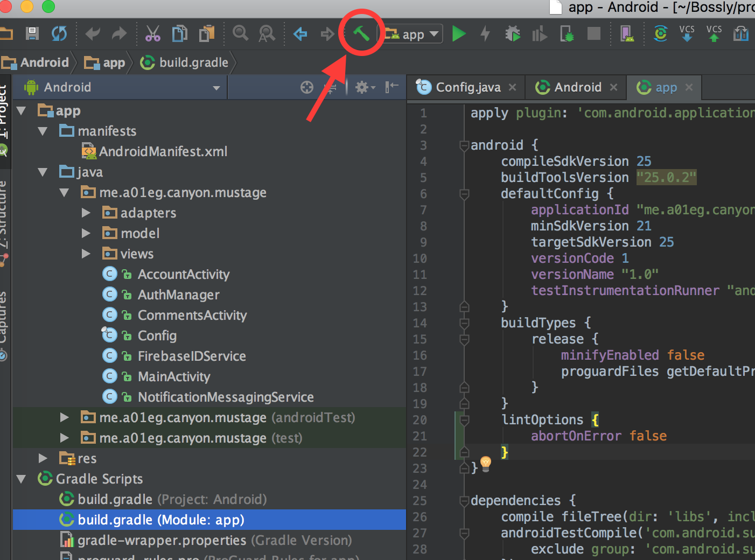Open the Android project view dropdown
Screen dimensions: 755x560
[120, 87]
